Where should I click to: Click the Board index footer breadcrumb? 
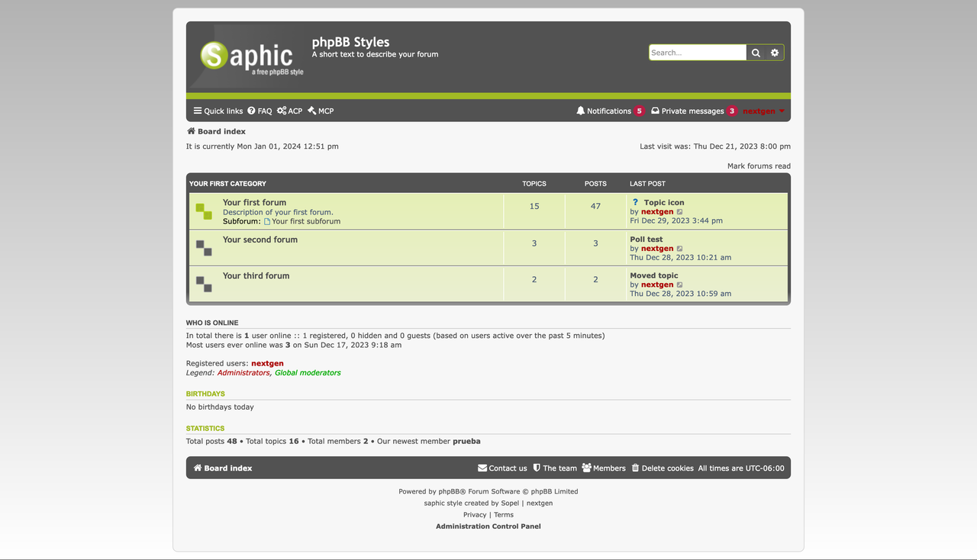tap(221, 468)
